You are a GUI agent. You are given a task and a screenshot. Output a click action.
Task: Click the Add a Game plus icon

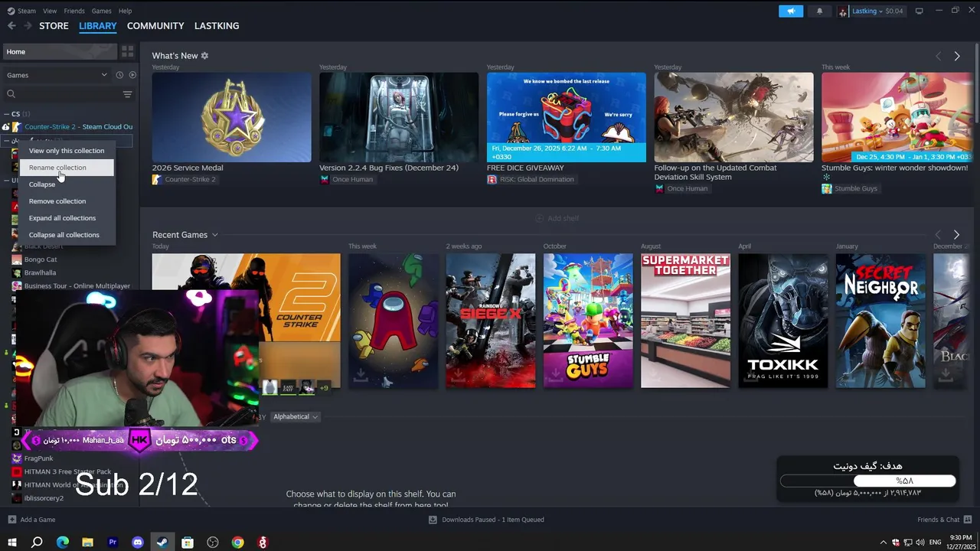[x=11, y=520]
